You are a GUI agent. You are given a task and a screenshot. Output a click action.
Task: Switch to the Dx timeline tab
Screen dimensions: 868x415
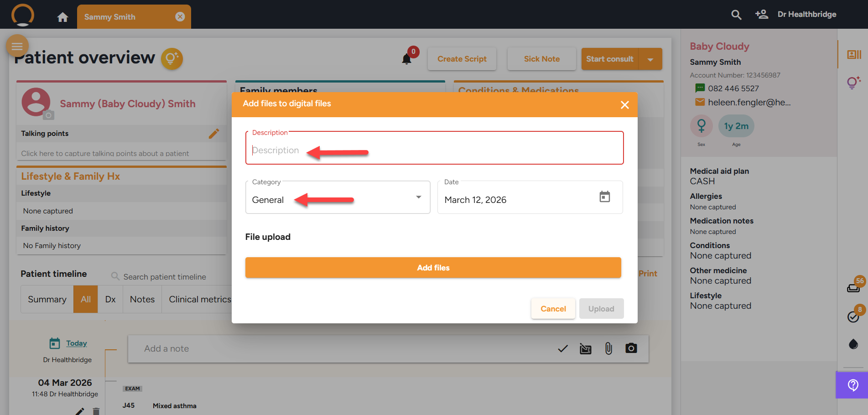(x=110, y=300)
